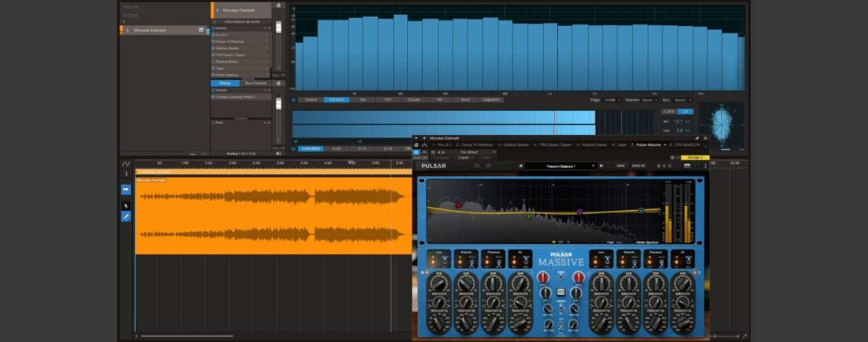Click the undo arrow in Pulsar Massive header
The width and height of the screenshot is (868, 342).
pos(478,166)
